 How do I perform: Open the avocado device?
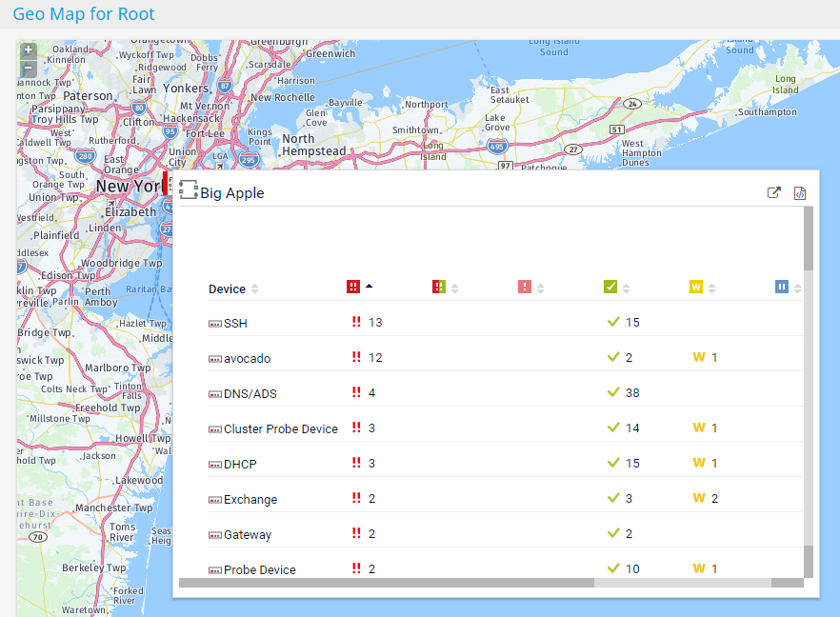click(x=247, y=359)
